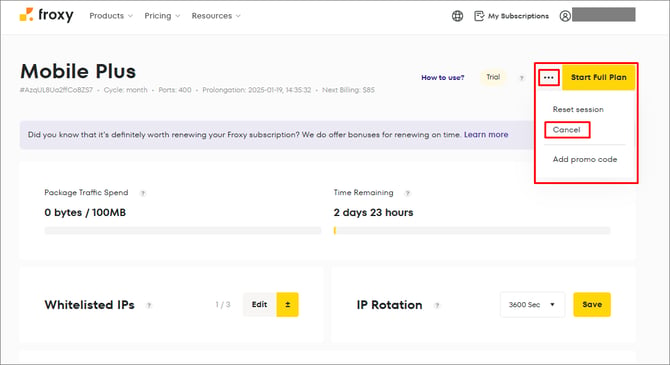Click the Time Remaining progress bar
The image size is (670, 365).
click(x=472, y=231)
